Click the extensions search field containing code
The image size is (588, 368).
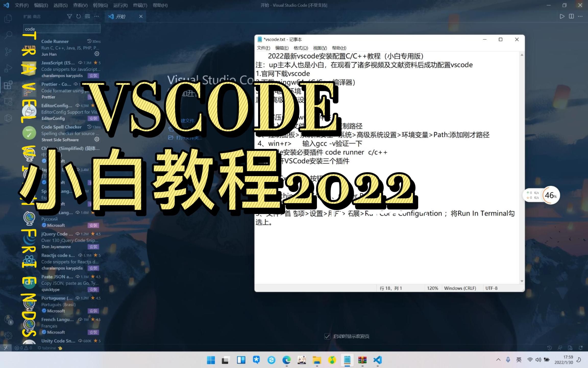point(62,29)
